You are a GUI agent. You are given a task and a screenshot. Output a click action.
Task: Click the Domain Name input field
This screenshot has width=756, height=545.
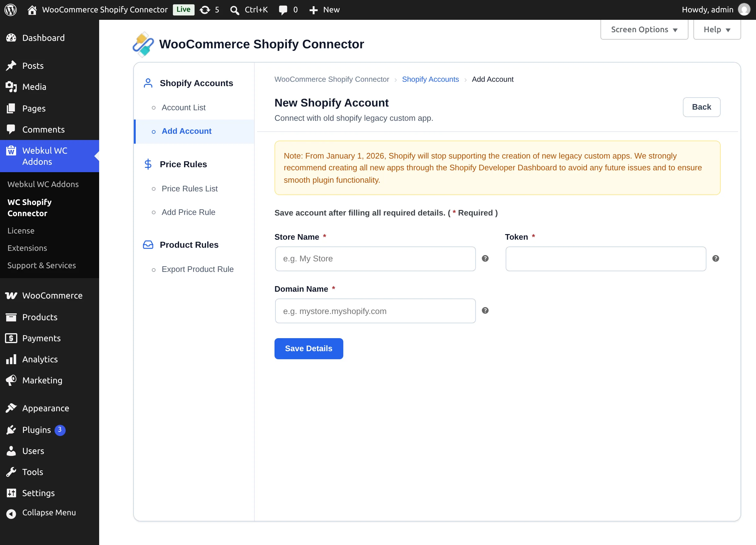375,311
